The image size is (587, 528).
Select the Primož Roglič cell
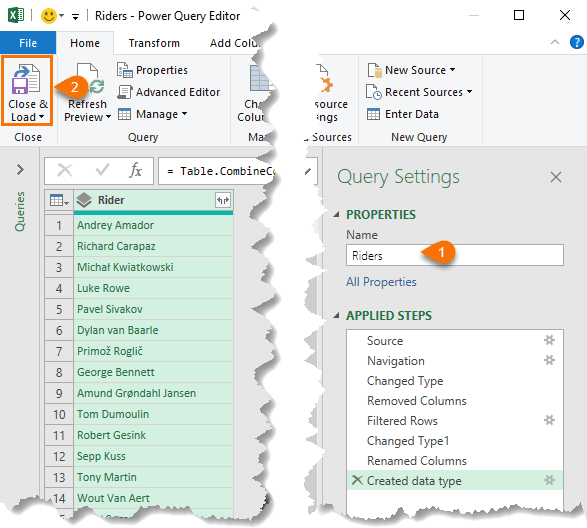coord(153,351)
